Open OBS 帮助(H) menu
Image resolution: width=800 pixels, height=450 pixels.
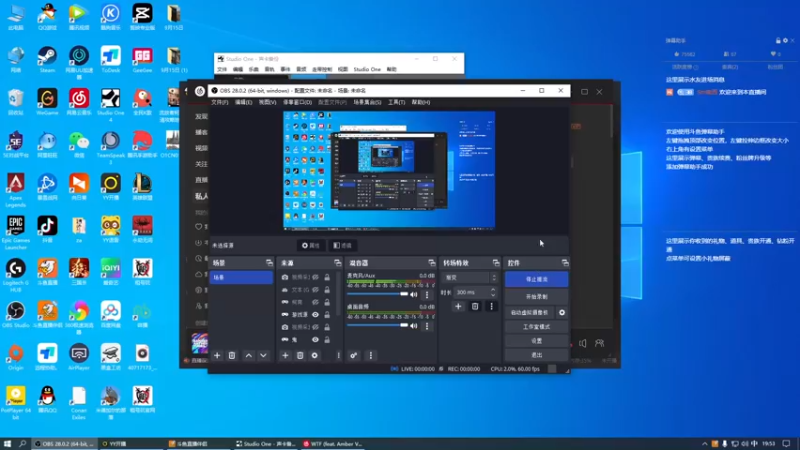pyautogui.click(x=421, y=102)
